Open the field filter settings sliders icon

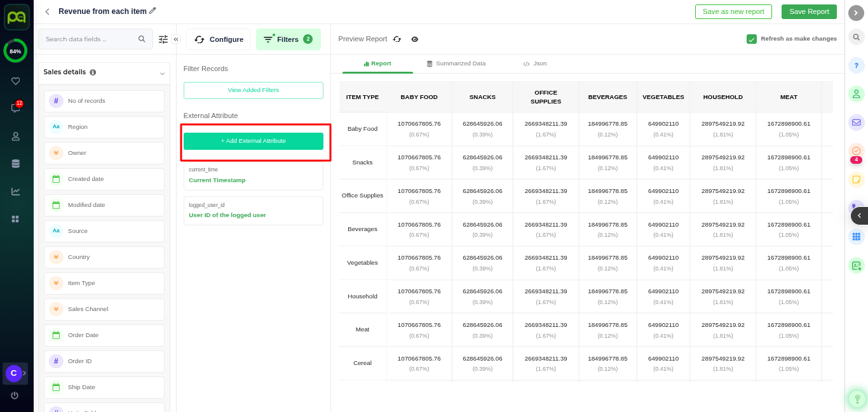tap(163, 39)
